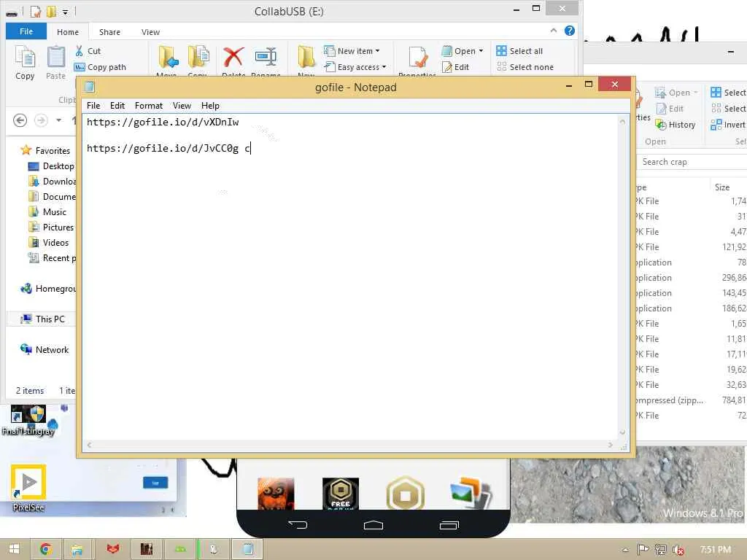
Task: Select Favorites in the navigation pane
Action: click(46, 150)
